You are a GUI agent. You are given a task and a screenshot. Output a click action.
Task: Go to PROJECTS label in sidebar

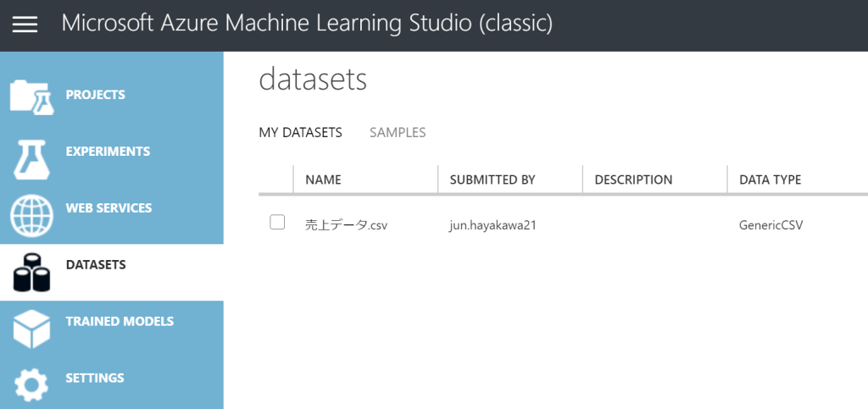coord(95,95)
